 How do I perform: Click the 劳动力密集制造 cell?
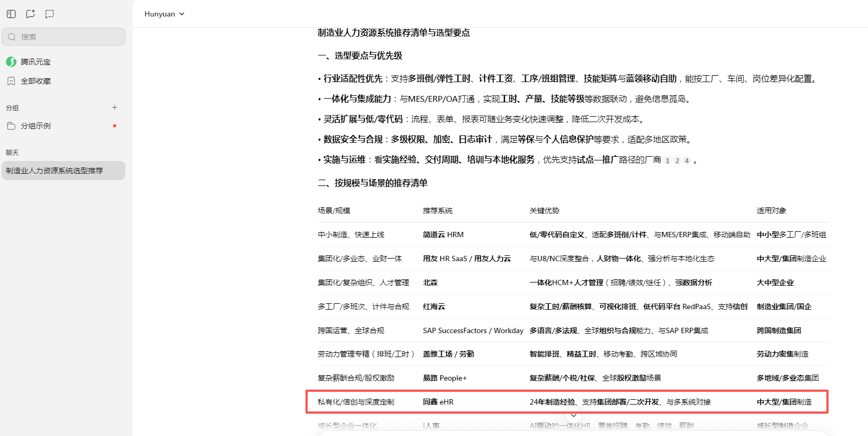point(783,354)
